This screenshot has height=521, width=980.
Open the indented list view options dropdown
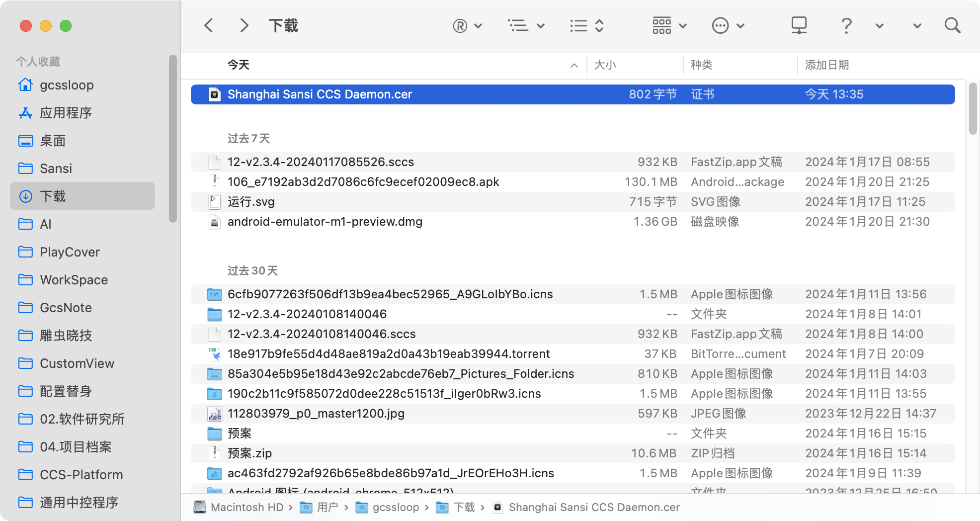coord(526,25)
